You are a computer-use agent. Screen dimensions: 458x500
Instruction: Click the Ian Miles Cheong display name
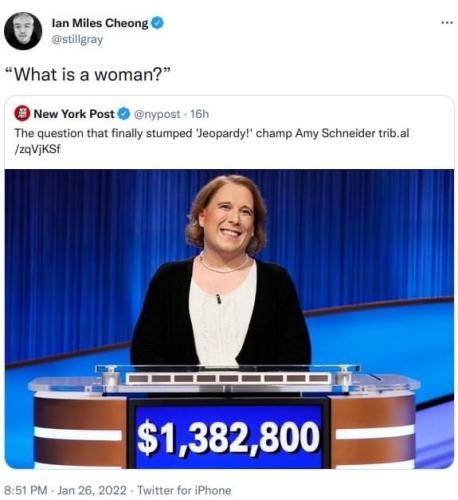point(100,23)
